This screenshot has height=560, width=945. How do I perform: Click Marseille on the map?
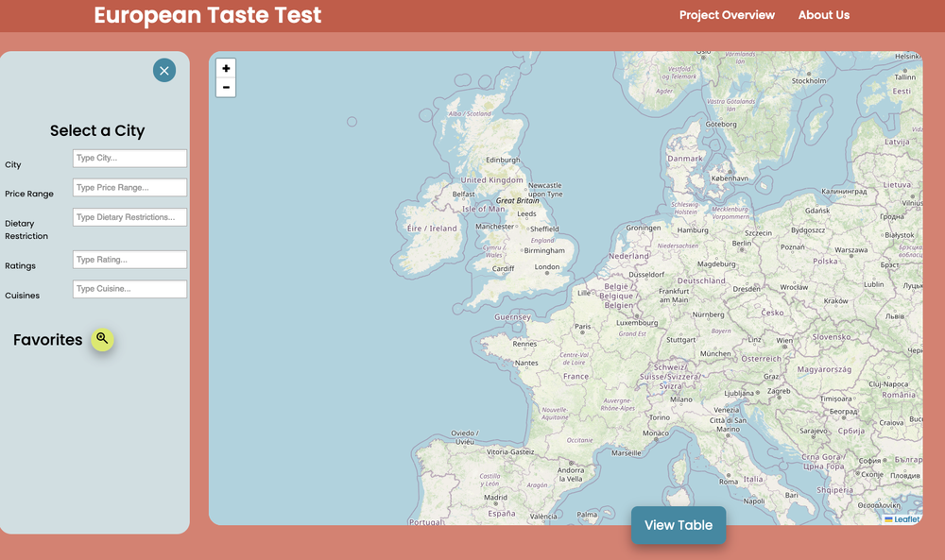[627, 453]
